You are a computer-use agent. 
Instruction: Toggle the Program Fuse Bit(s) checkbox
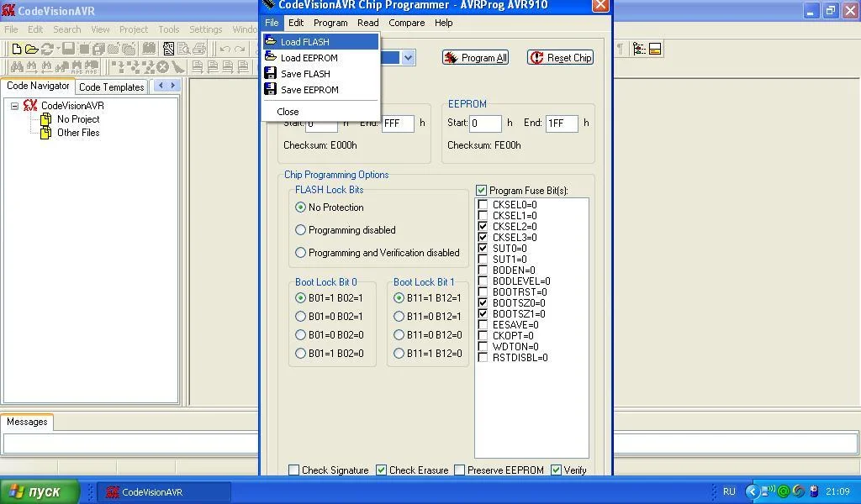pos(482,191)
